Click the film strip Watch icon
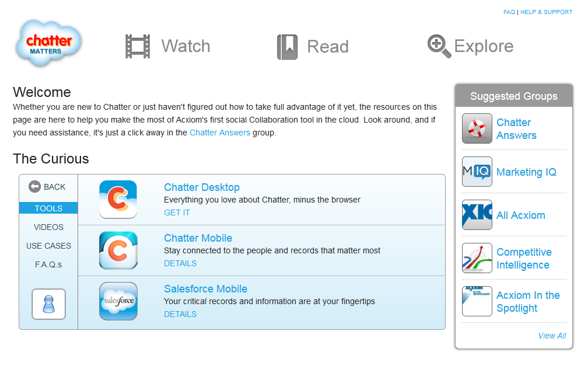588x366 pixels. [x=138, y=47]
